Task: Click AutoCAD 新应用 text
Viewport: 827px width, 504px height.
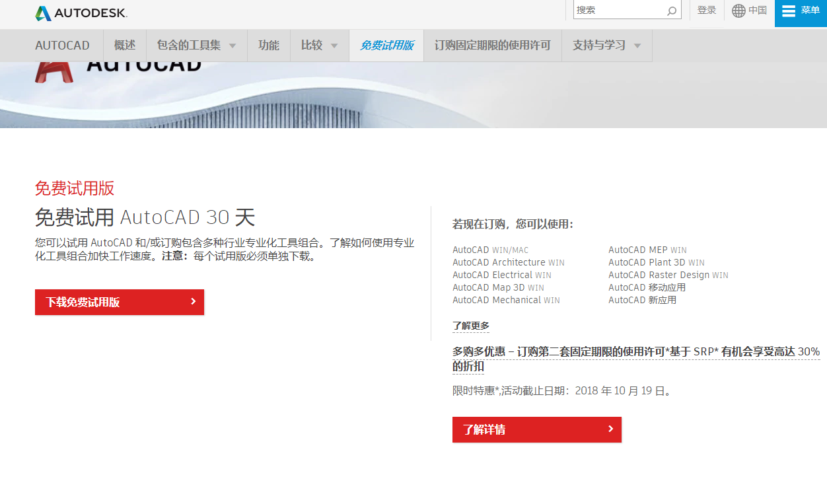Action: pos(643,300)
